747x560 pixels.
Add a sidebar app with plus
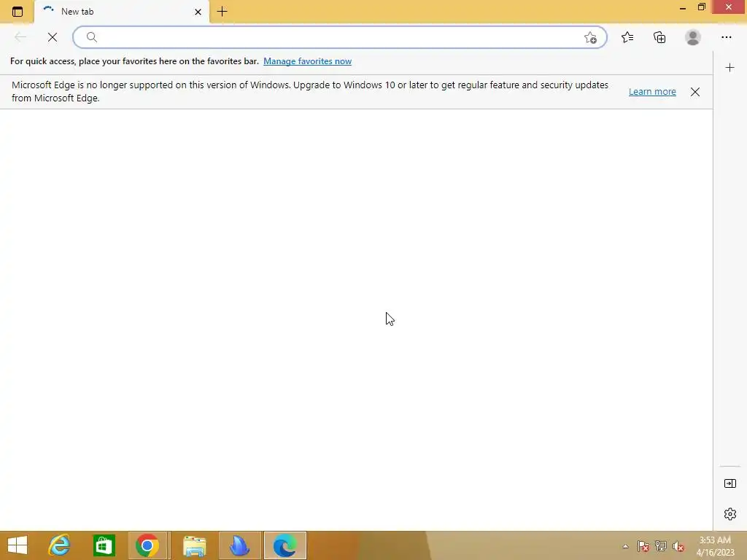(x=729, y=68)
